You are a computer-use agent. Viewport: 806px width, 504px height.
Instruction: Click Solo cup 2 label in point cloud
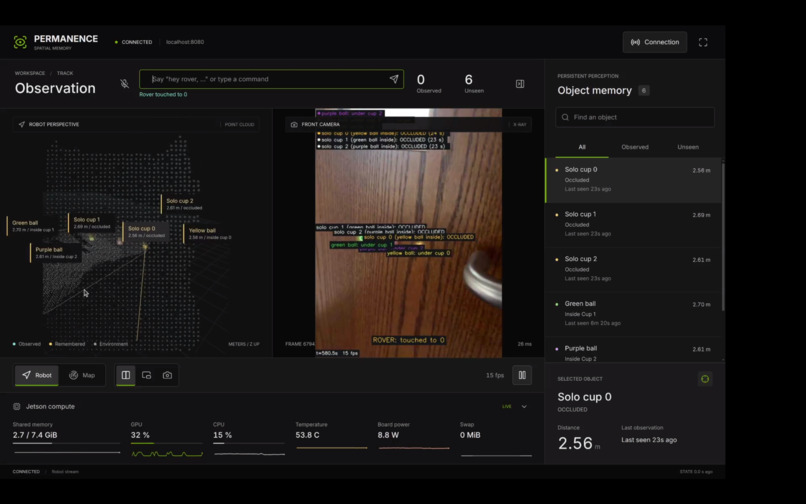point(182,204)
